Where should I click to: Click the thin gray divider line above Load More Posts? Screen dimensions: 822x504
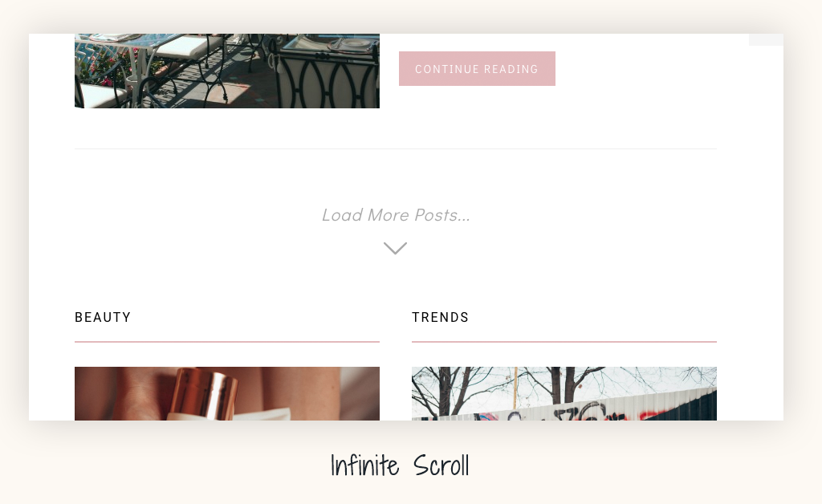tap(396, 148)
